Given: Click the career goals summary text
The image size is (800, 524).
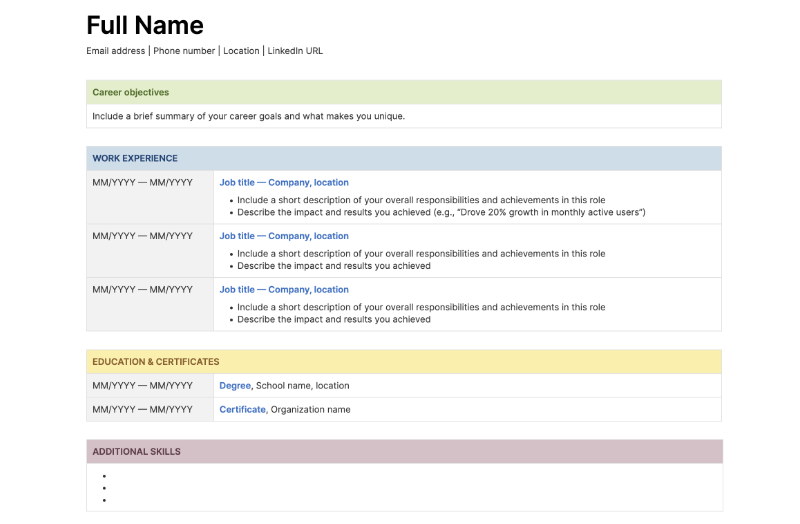Looking at the screenshot, I should [x=248, y=116].
